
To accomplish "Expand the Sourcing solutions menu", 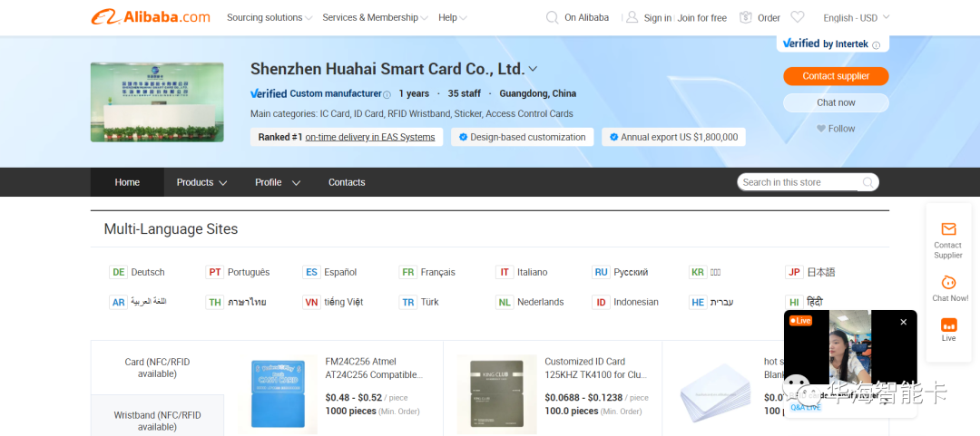I will point(269,17).
